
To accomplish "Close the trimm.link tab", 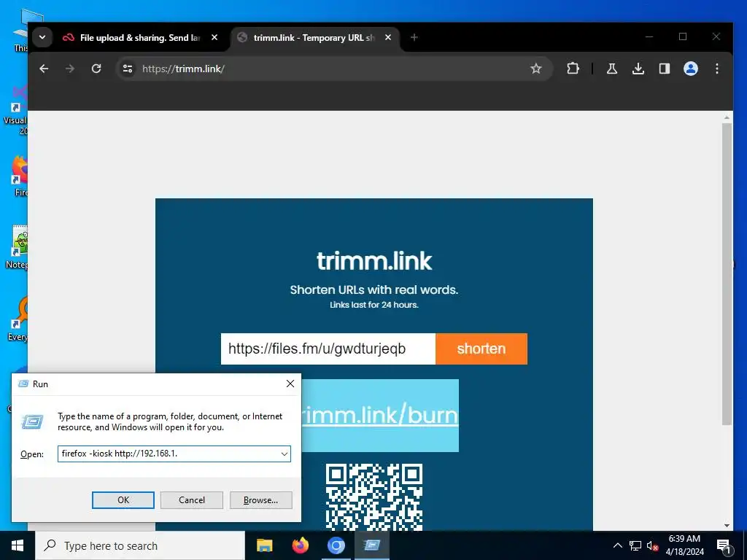I will click(x=388, y=37).
